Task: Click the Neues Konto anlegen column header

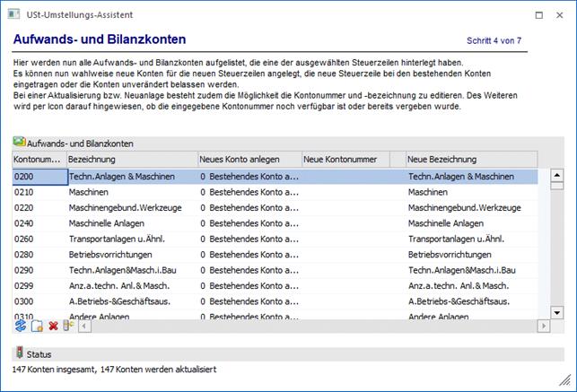Action: [x=249, y=159]
